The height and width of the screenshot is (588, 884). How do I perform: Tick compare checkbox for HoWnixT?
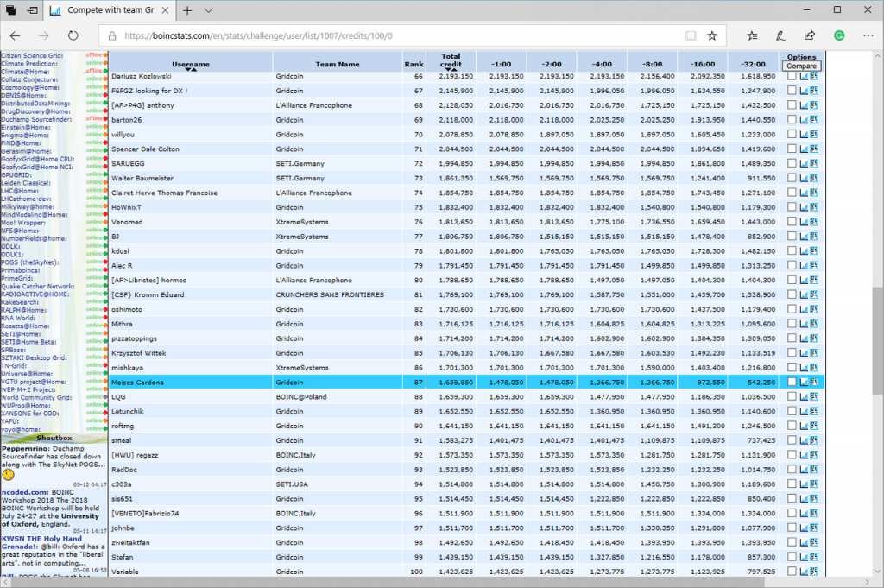(792, 207)
